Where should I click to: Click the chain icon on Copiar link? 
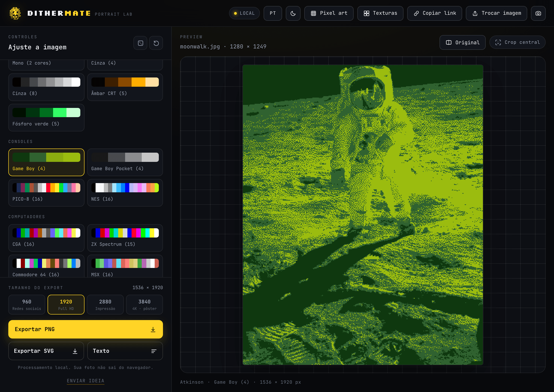[416, 13]
